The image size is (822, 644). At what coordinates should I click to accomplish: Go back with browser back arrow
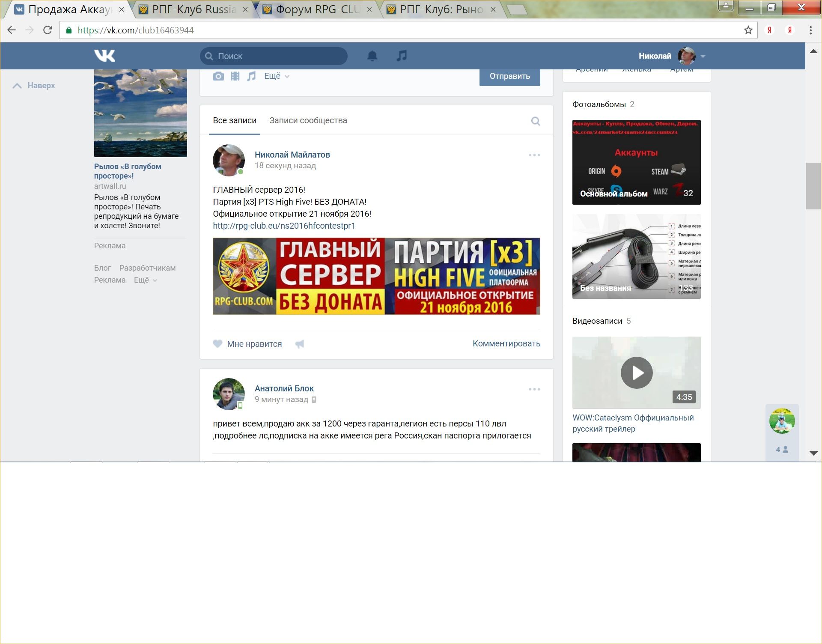tap(12, 30)
